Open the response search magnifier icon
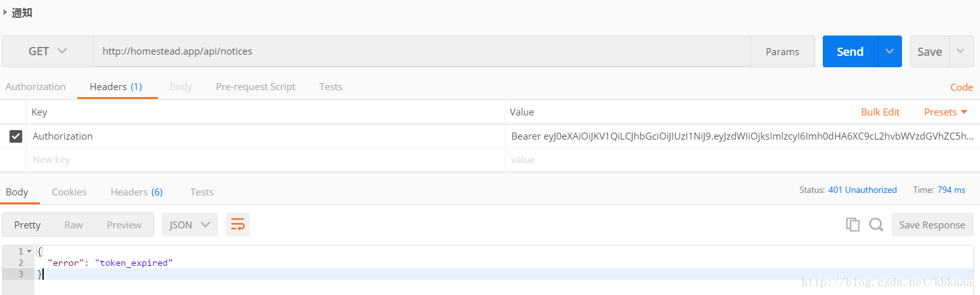 tap(876, 225)
